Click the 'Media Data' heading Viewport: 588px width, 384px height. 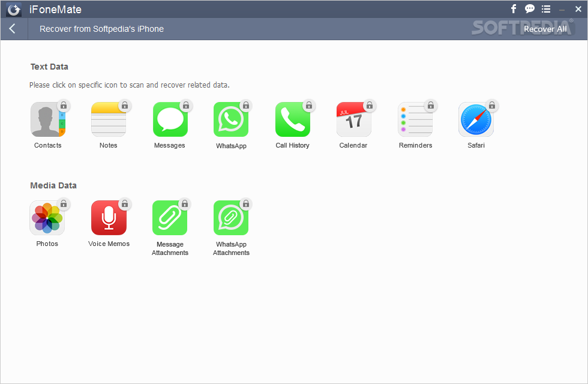(53, 185)
